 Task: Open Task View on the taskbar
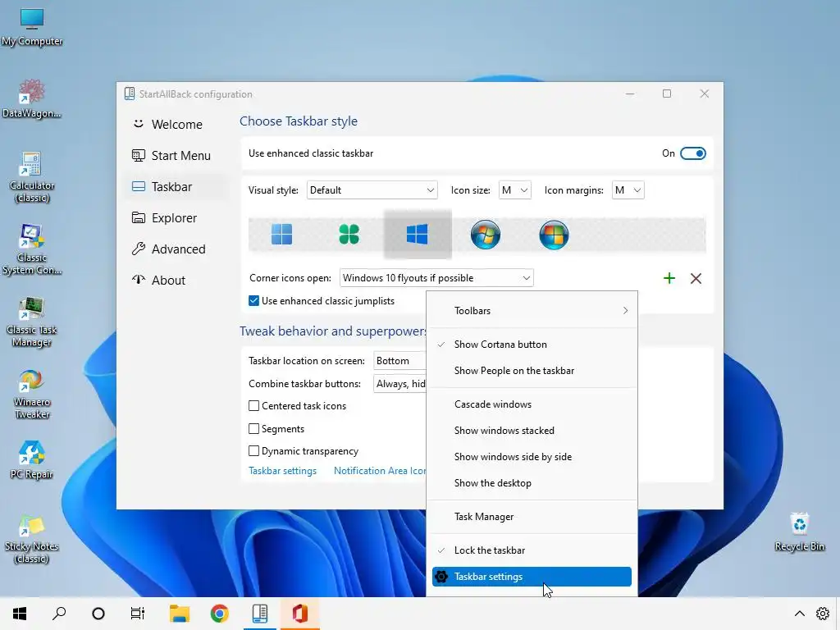pos(138,614)
